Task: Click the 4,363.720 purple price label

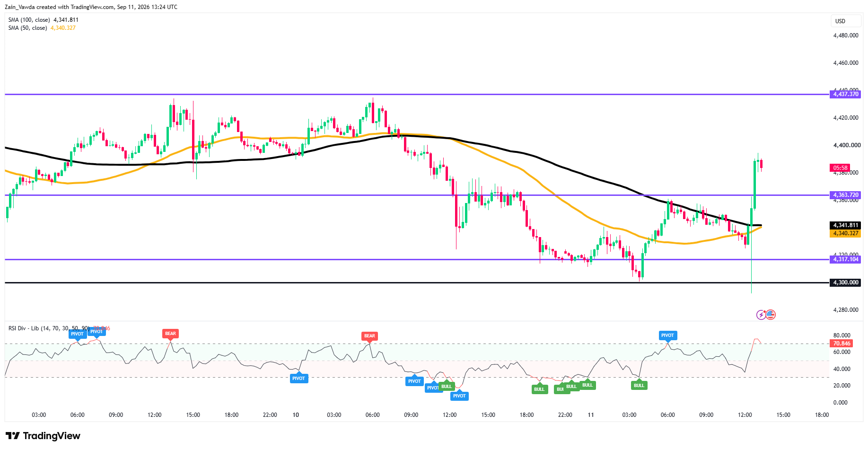Action: 846,195
